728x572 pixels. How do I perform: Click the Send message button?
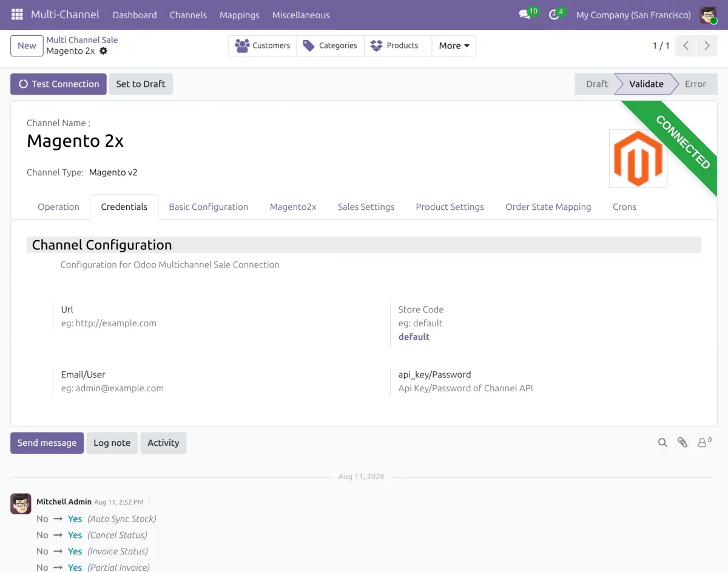(x=47, y=443)
